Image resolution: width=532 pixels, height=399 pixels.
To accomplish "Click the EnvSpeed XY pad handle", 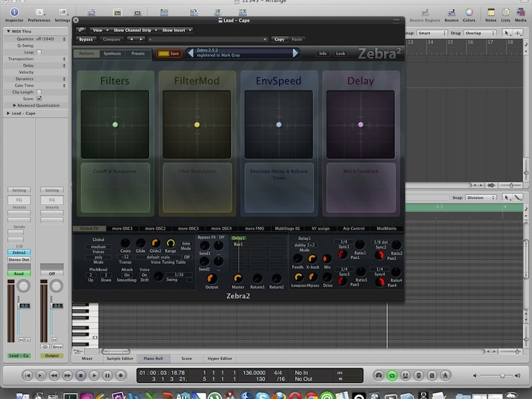I will [x=279, y=124].
